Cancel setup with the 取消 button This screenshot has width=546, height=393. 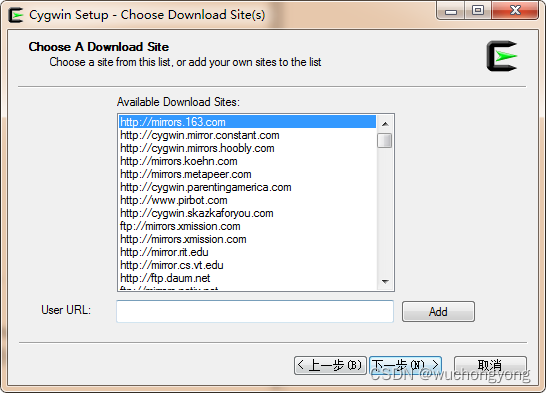490,365
